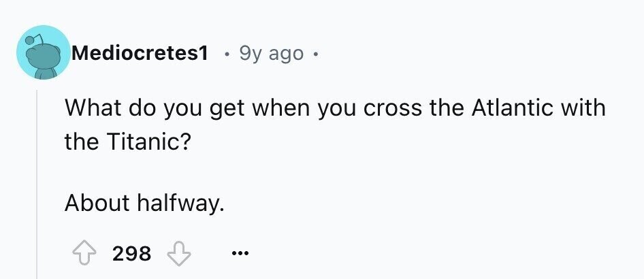Open the Mediocretes1 user profile link
644x279 pixels.
coord(139,53)
